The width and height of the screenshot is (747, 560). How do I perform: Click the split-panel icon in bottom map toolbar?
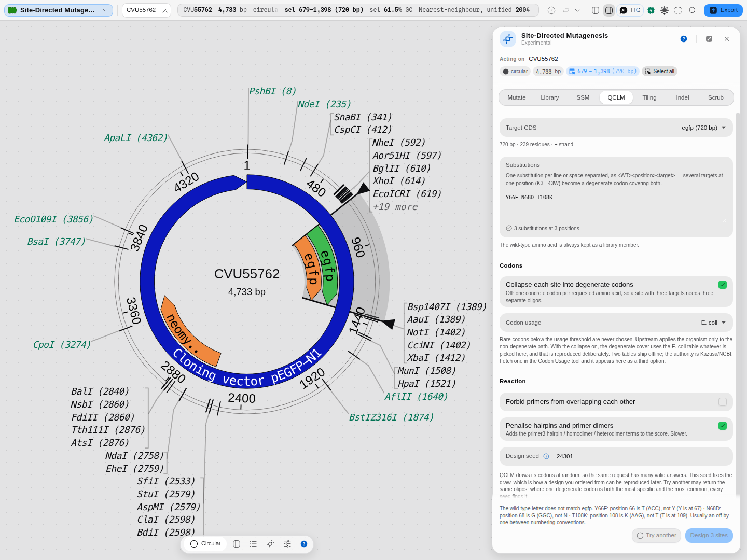pyautogui.click(x=237, y=544)
